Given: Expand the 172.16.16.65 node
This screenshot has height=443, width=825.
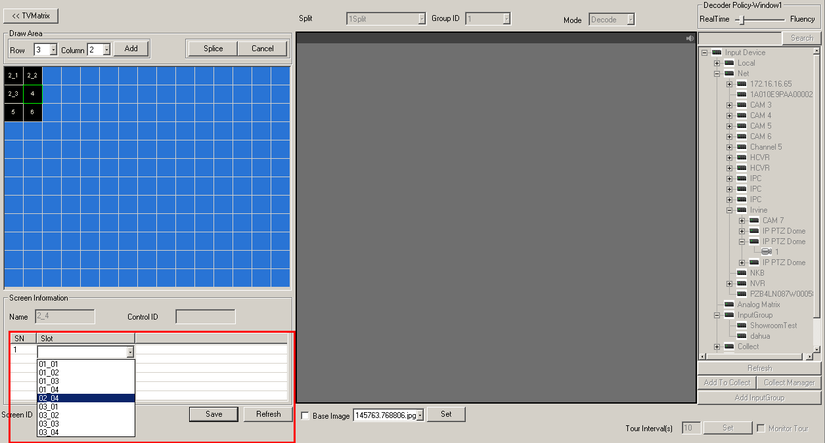Looking at the screenshot, I should pyautogui.click(x=729, y=84).
